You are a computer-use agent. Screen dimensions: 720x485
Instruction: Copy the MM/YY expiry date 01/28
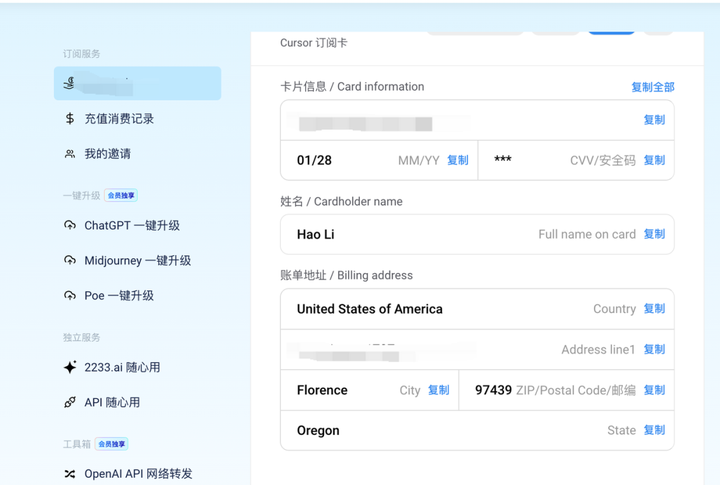458,160
